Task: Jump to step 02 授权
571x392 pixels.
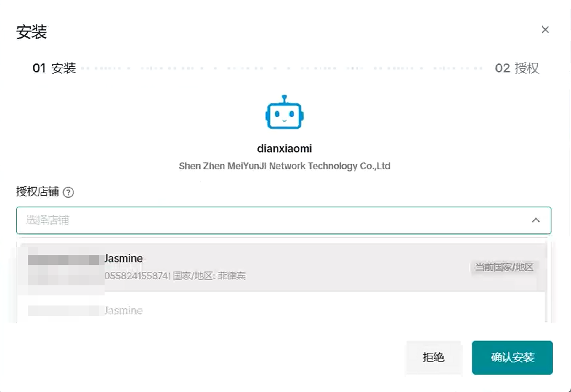Action: pyautogui.click(x=517, y=68)
